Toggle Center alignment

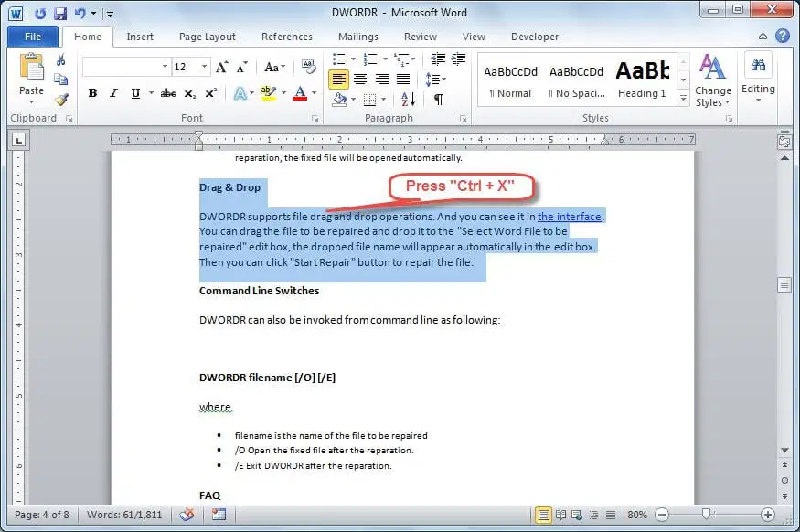coord(360,79)
